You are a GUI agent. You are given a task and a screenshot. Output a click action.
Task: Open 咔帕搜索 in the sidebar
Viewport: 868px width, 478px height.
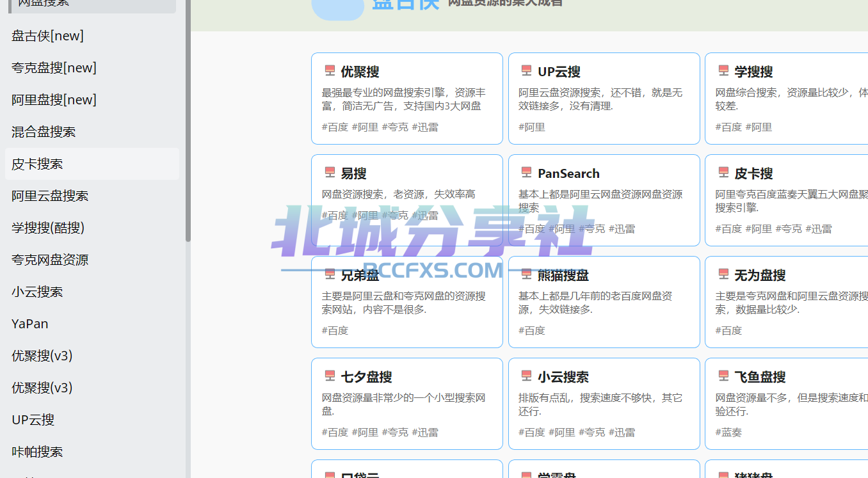pyautogui.click(x=92, y=452)
